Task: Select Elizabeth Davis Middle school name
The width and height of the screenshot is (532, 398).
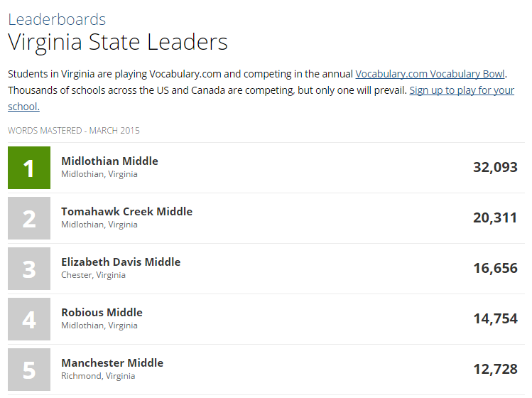Action: click(x=121, y=262)
